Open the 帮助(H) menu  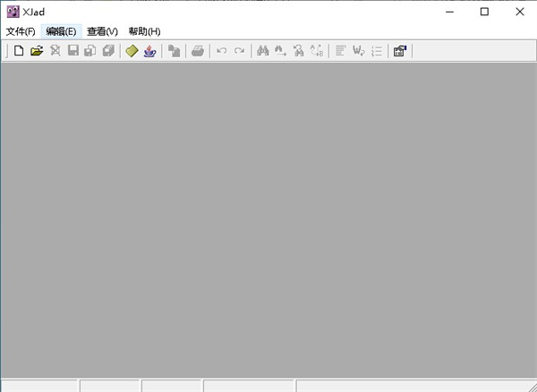pyautogui.click(x=144, y=31)
